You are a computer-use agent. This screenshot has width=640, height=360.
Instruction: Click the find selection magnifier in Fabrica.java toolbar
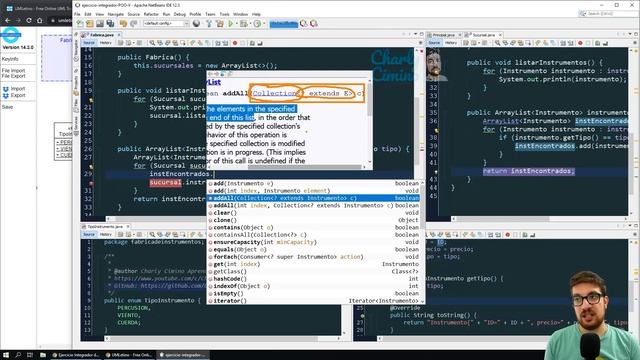152,43
